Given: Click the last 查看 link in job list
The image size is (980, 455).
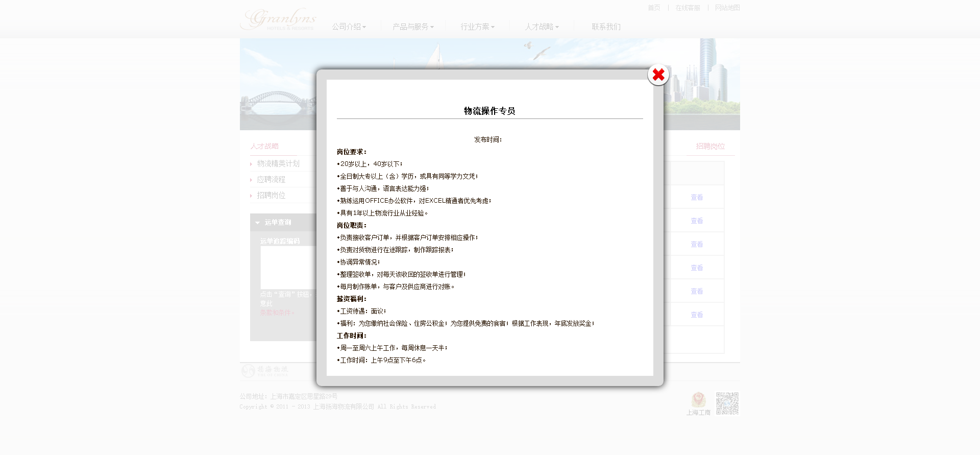Looking at the screenshot, I should [x=696, y=315].
